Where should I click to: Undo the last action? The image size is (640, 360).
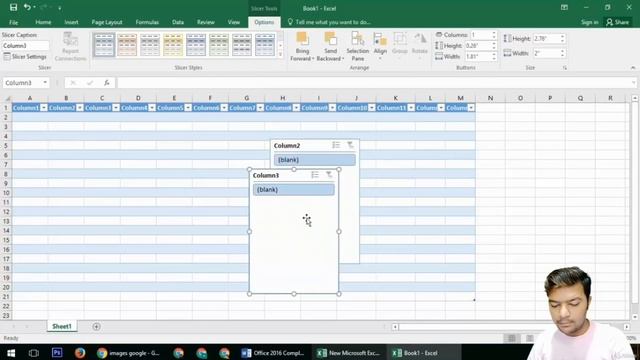coord(27,7)
